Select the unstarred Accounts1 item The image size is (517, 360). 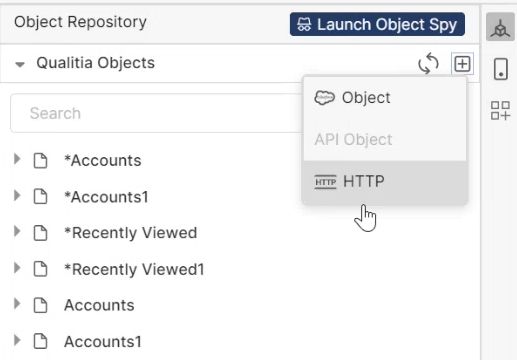[x=103, y=342]
